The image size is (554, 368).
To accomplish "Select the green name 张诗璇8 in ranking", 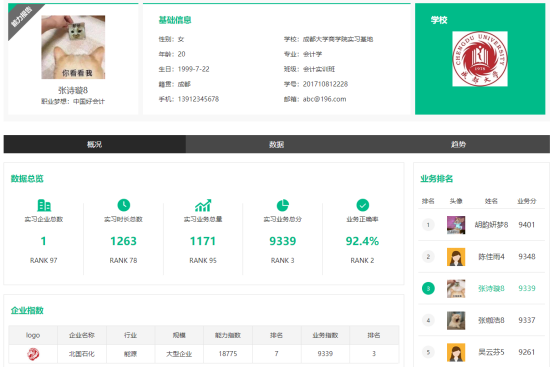I will point(491,289).
